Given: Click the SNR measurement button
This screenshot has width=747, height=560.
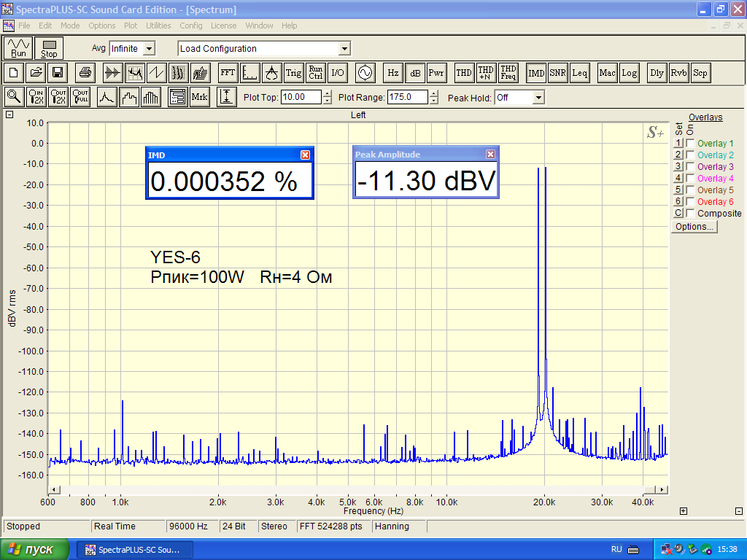Looking at the screenshot, I should pyautogui.click(x=558, y=73).
